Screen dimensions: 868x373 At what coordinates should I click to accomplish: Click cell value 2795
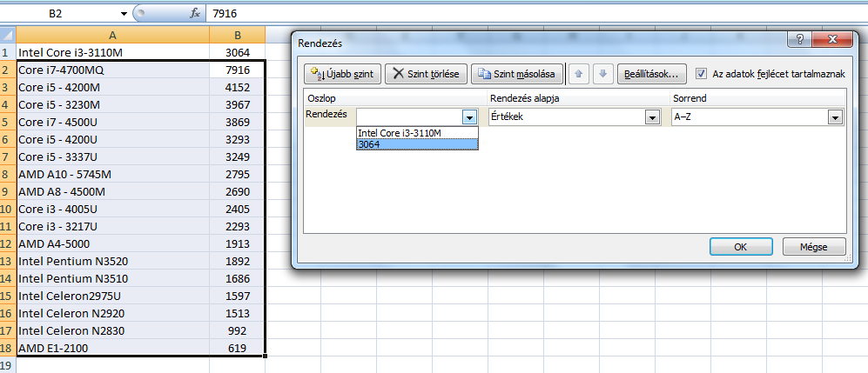[238, 174]
